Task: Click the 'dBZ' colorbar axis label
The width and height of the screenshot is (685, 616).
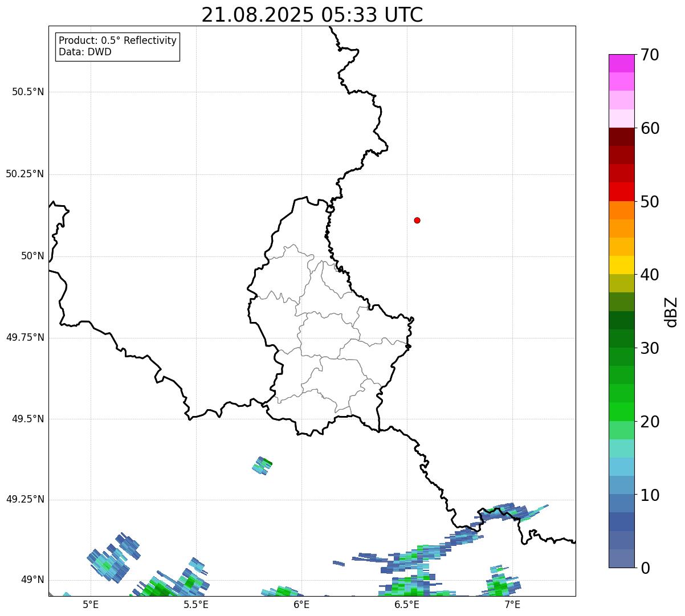Action: coord(671,312)
